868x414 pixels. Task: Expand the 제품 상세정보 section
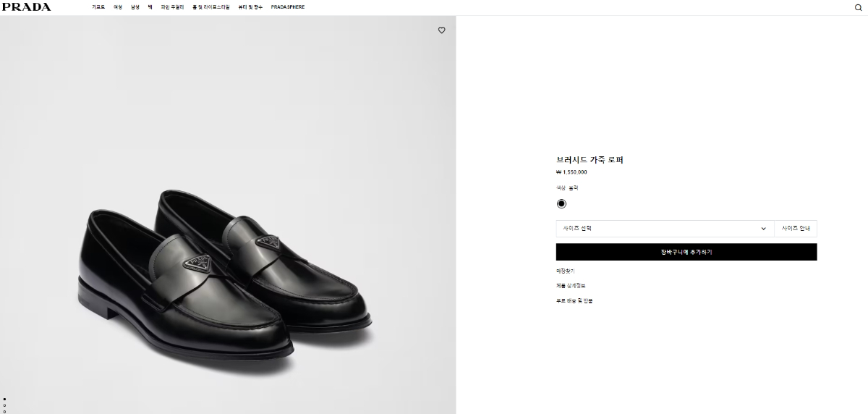(x=571, y=286)
